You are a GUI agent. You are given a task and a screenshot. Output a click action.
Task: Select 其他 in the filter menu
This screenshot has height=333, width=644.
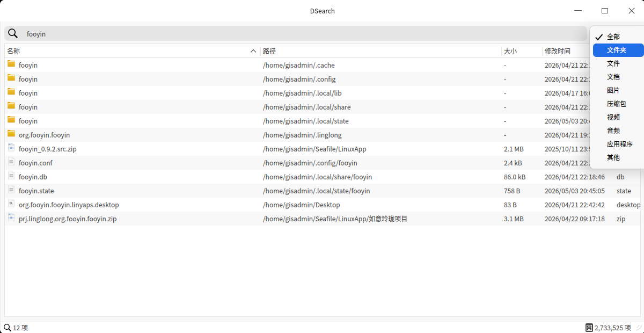tap(618, 157)
